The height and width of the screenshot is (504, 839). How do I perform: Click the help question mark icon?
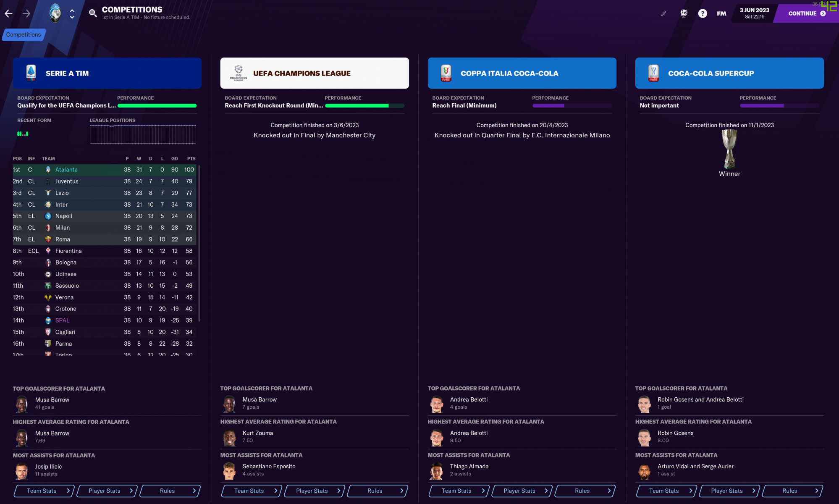click(x=703, y=13)
